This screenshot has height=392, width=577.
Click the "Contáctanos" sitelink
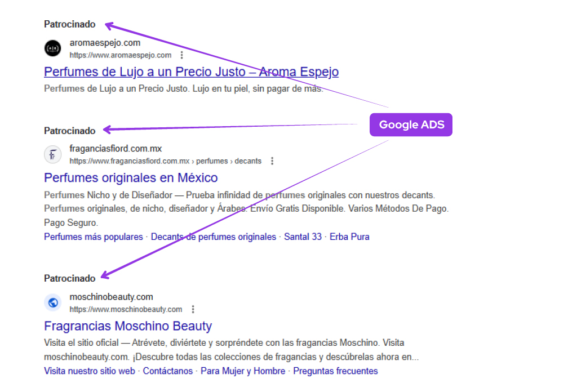[168, 371]
